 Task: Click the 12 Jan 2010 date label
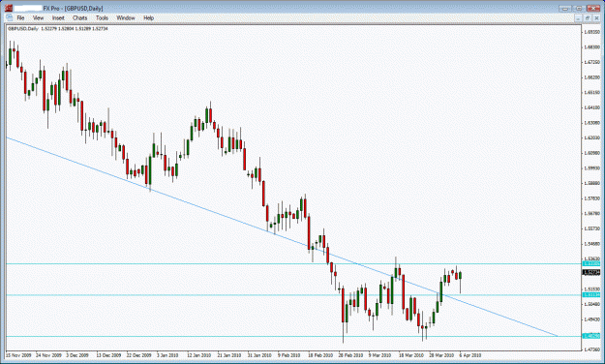click(199, 355)
